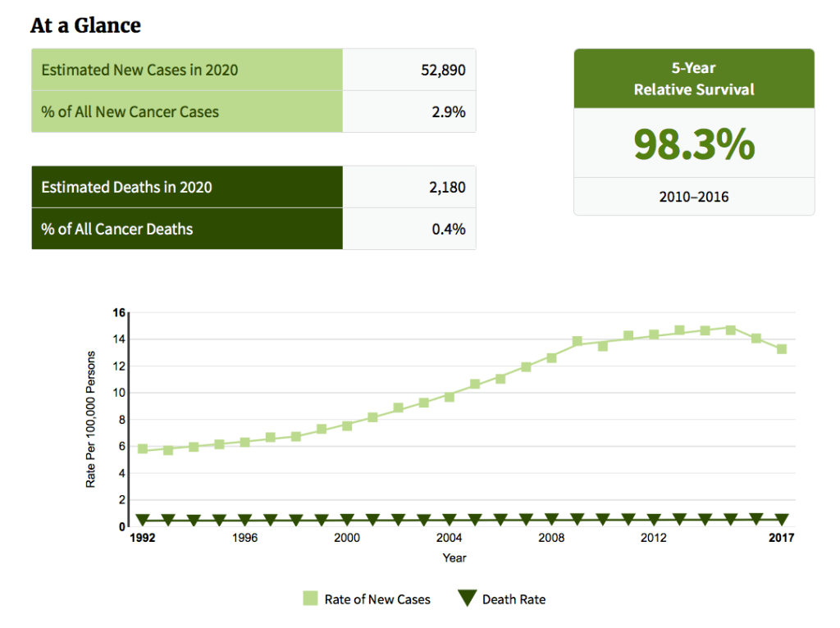
Task: Select the 2017 new cases square marker
Action: click(x=782, y=349)
